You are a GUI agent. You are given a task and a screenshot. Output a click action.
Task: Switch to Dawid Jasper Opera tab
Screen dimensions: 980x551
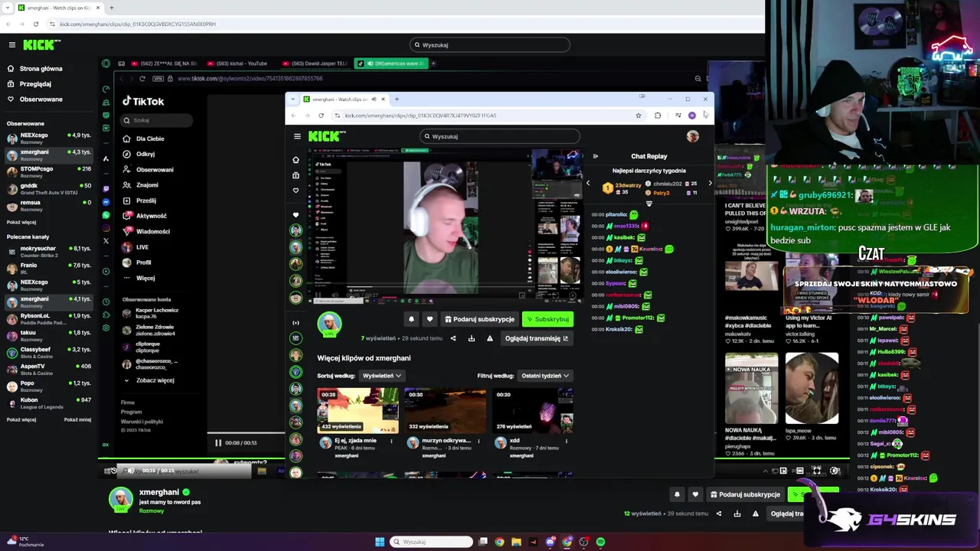[x=314, y=64]
